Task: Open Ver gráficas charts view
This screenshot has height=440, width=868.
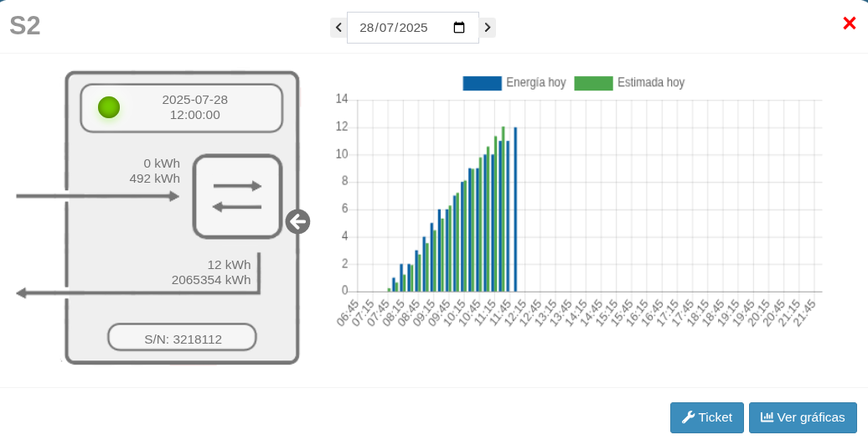Action: 803,417
